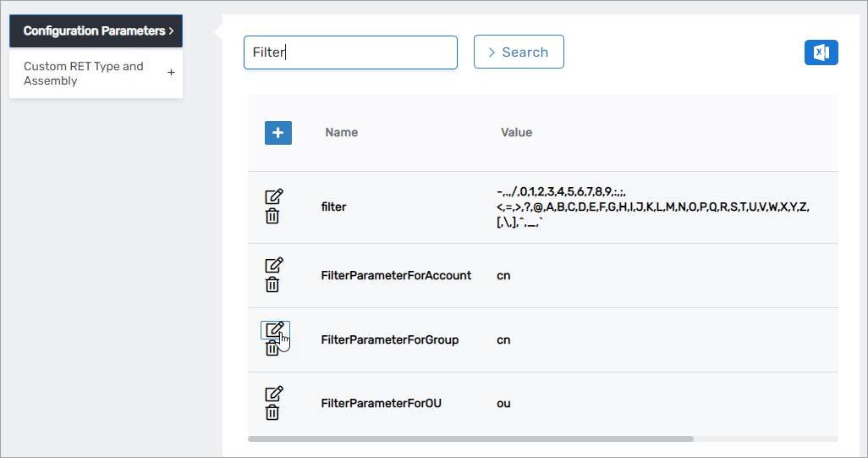The width and height of the screenshot is (868, 458).
Task: Select the FilterParameterForGroup name cell
Action: [389, 340]
